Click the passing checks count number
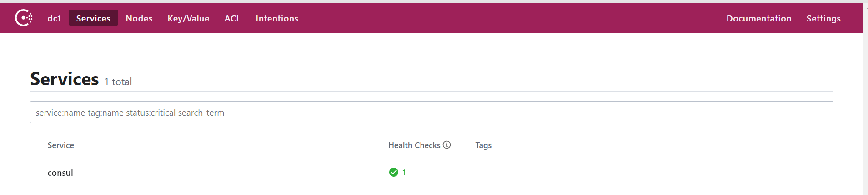The image size is (868, 195). pos(404,172)
